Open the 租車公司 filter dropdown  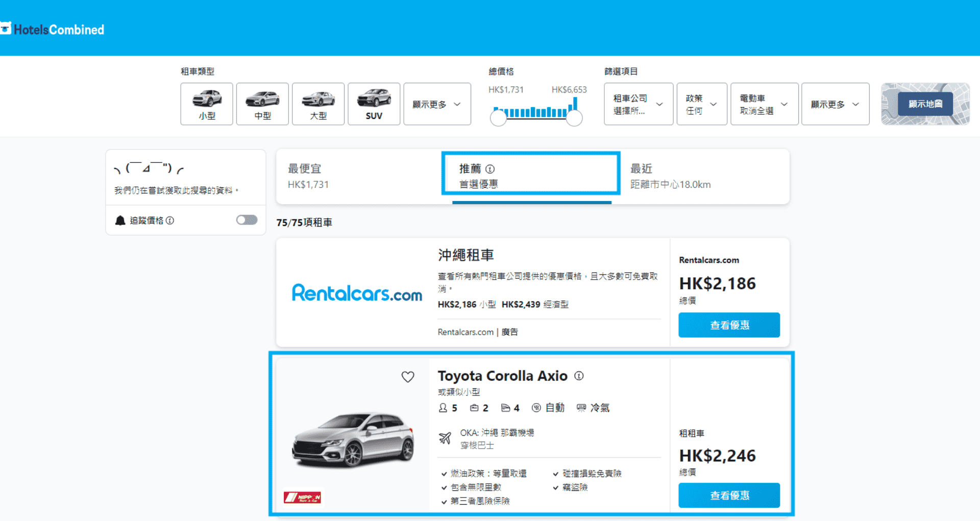639,104
